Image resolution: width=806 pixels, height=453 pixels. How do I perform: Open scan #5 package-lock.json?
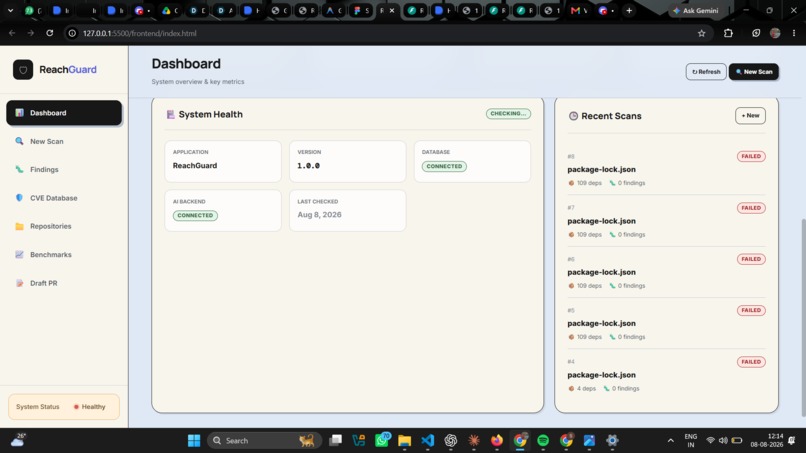(x=601, y=323)
